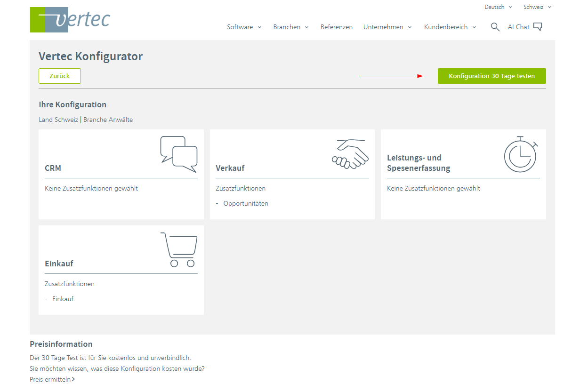Open the Branchen menu
Viewport: 588px width, 392px height.
(291, 27)
